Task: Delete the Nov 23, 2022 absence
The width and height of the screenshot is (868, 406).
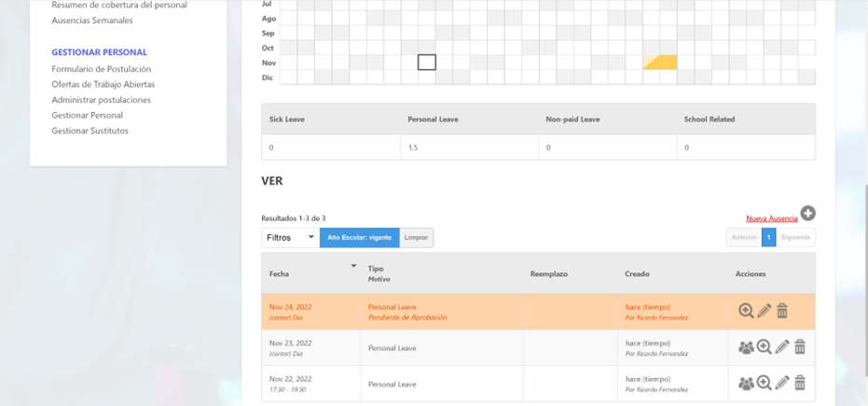Action: 800,347
